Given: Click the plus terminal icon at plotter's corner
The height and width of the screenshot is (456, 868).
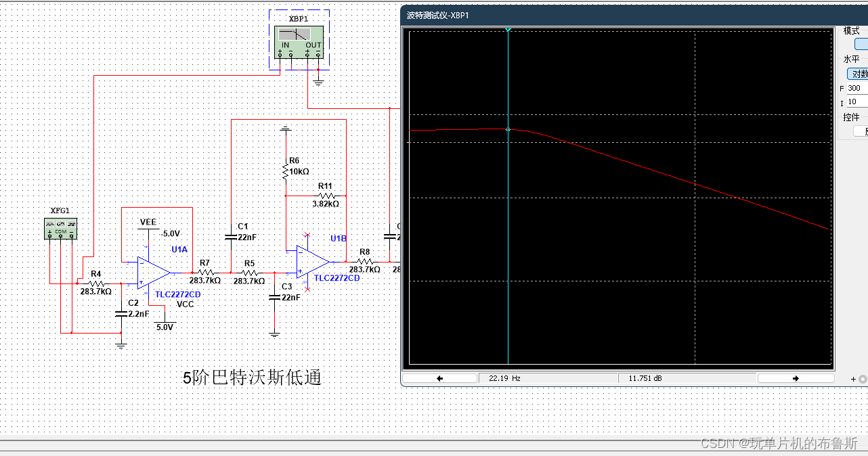Looking at the screenshot, I should click(853, 379).
